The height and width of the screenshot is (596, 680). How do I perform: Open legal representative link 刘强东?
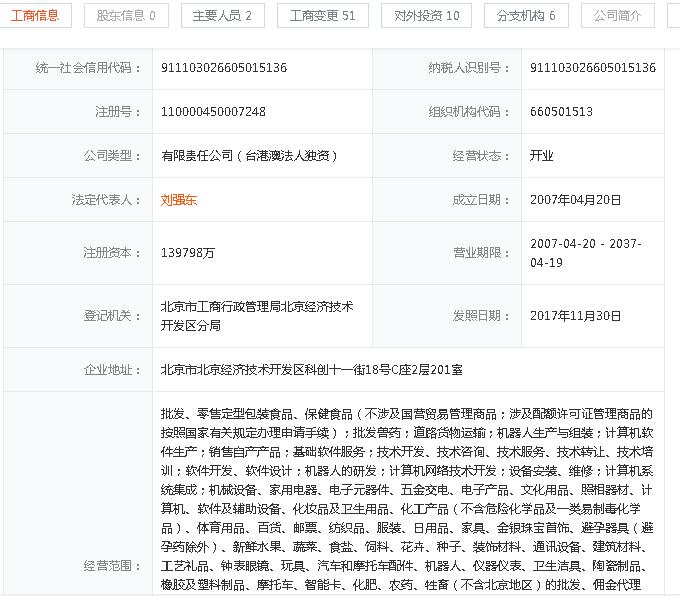[179, 200]
